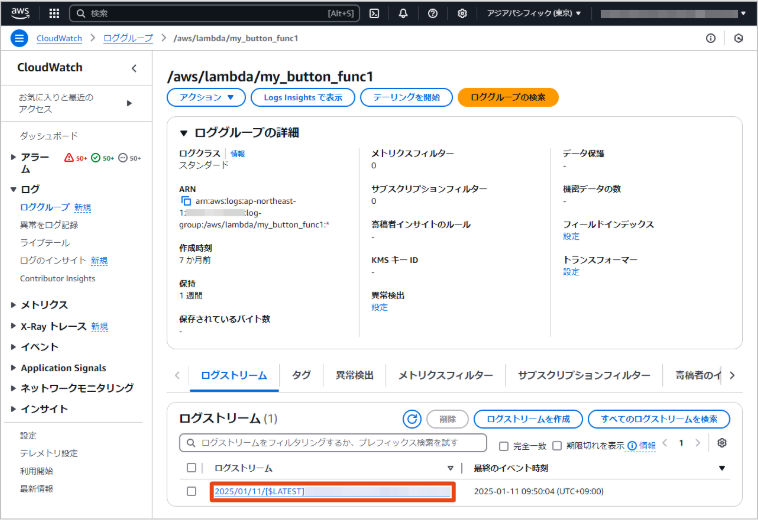Click 設定 link under フィールドインデックス

571,236
